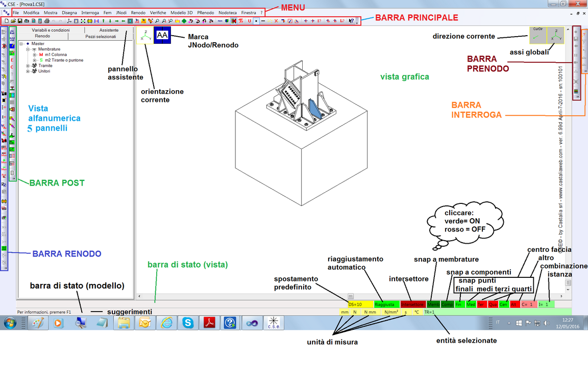Screen dimensions: 588x365
Task: Toggle the Memb snap to members button
Action: [x=433, y=304]
